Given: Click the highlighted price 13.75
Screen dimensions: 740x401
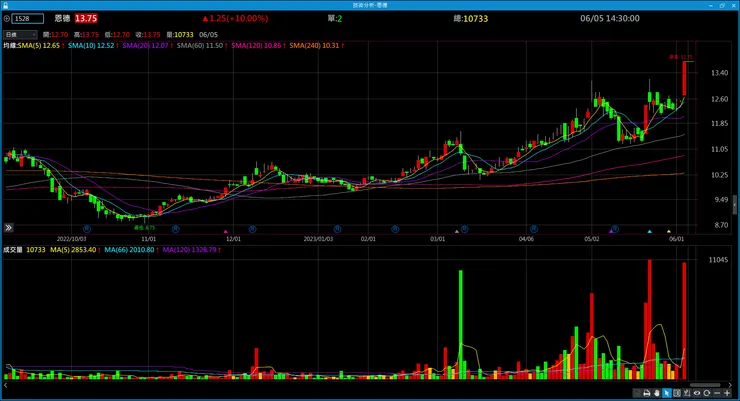Looking at the screenshot, I should [86, 18].
